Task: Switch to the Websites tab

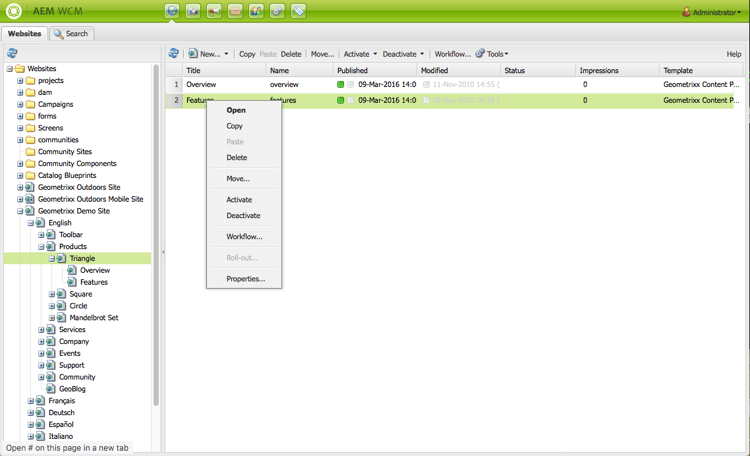Action: [24, 33]
